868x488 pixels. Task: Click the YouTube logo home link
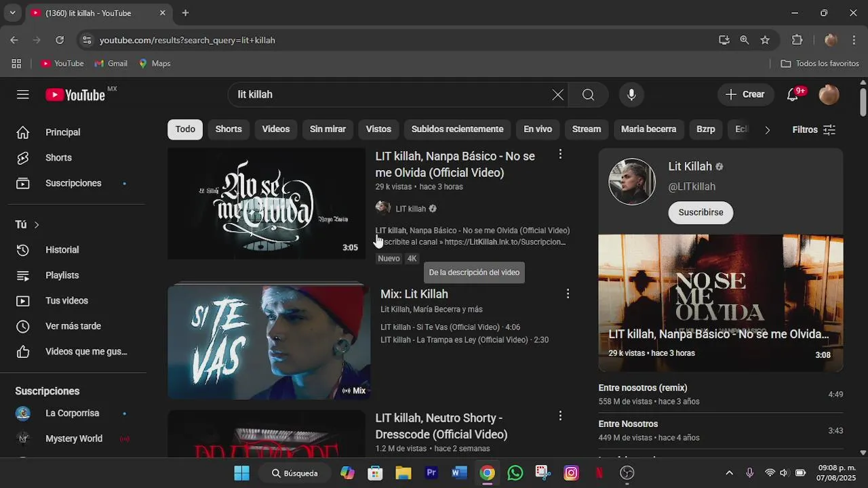point(76,94)
